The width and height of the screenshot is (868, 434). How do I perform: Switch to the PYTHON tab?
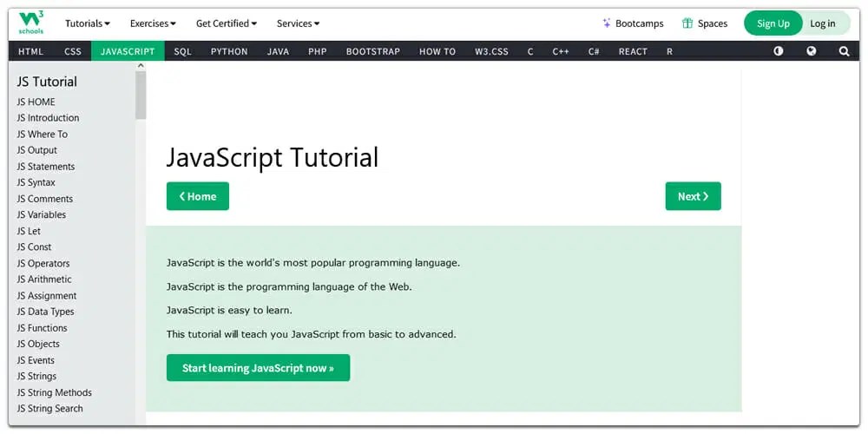pos(229,51)
